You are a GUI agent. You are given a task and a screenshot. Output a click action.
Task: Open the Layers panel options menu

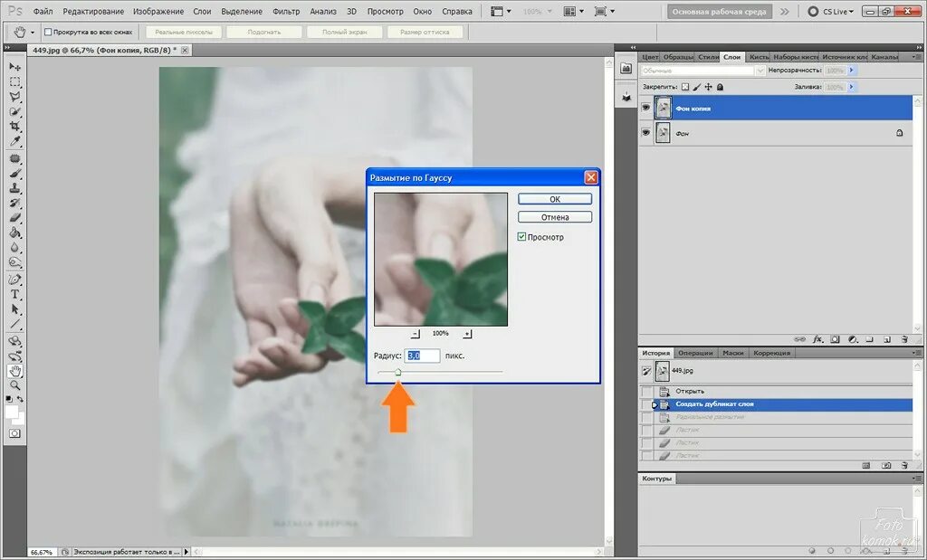916,57
